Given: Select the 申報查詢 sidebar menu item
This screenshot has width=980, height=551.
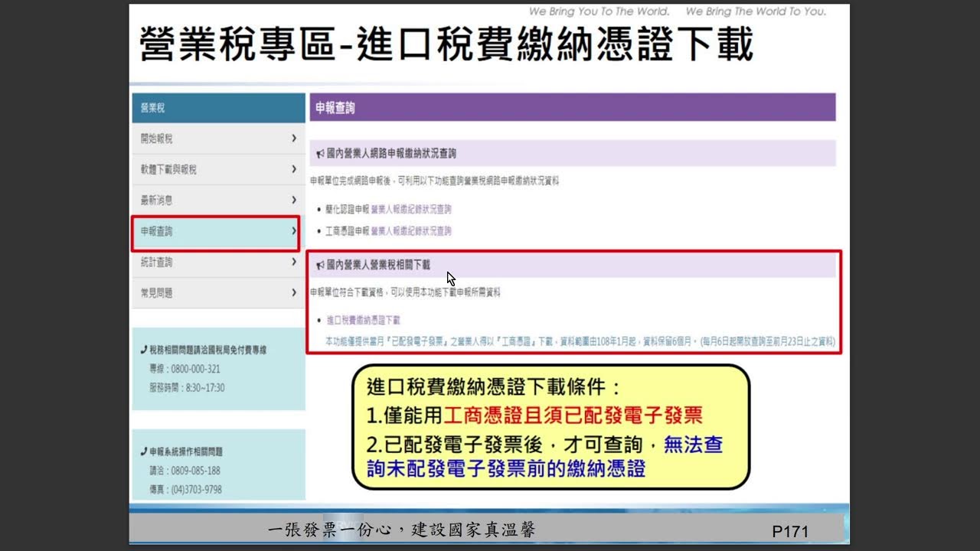Looking at the screenshot, I should (x=218, y=231).
